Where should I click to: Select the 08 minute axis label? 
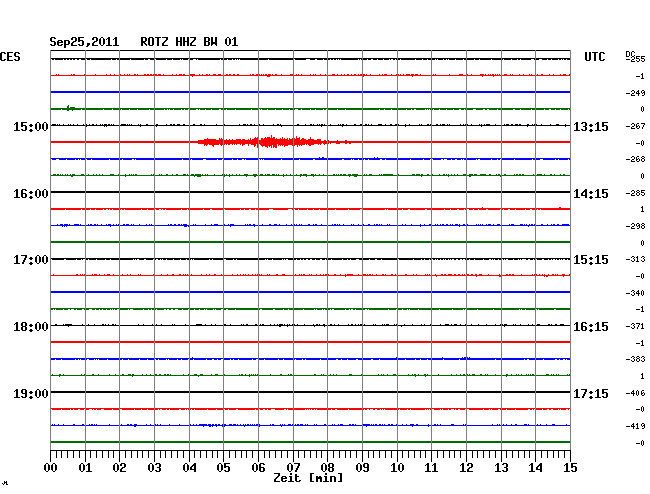[327, 467]
